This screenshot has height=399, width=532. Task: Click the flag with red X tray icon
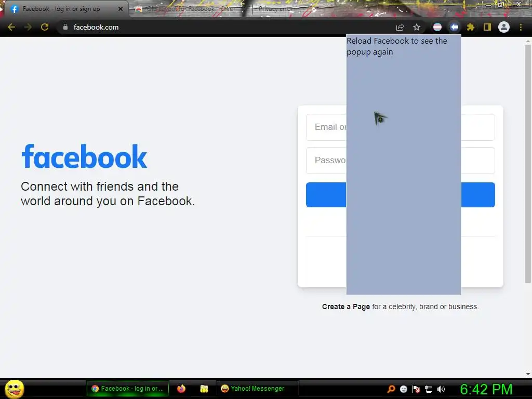(x=416, y=389)
